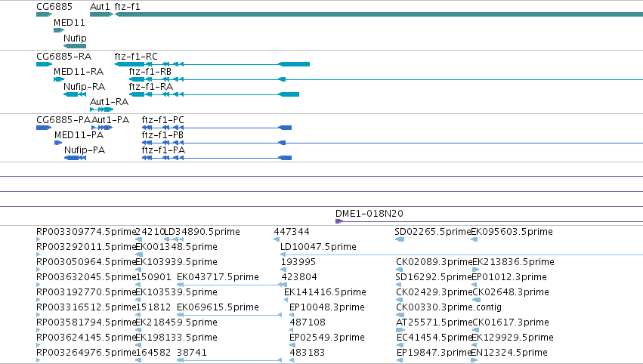Select RP003050964.5prime EST label
Viewport: 643px width, 364px height.
[86, 262]
